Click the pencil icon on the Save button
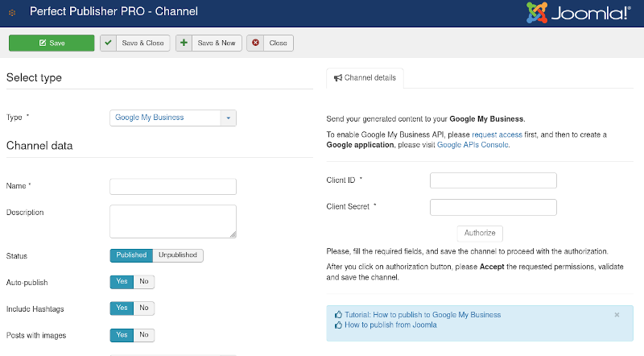 [43, 43]
